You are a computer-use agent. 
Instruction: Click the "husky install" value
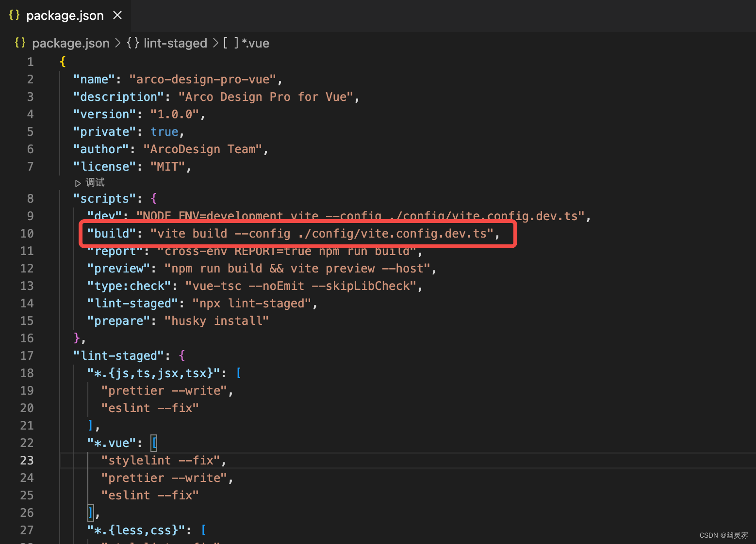pos(216,321)
